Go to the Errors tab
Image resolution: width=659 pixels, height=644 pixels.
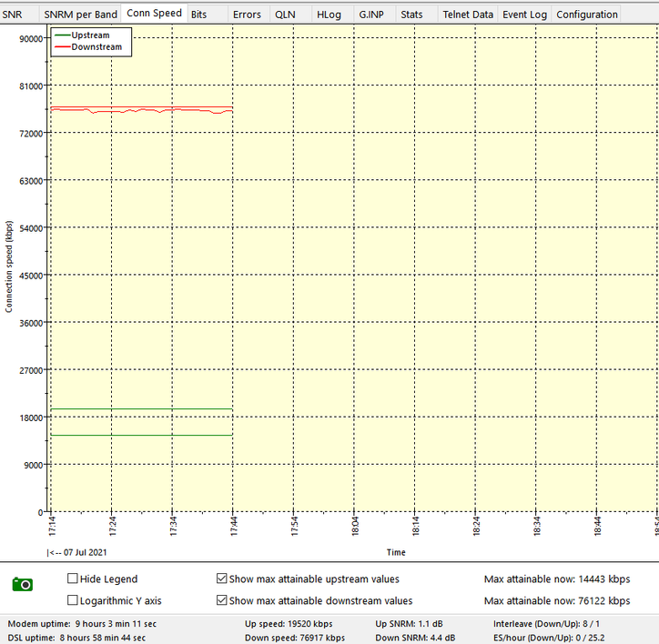[x=246, y=15]
